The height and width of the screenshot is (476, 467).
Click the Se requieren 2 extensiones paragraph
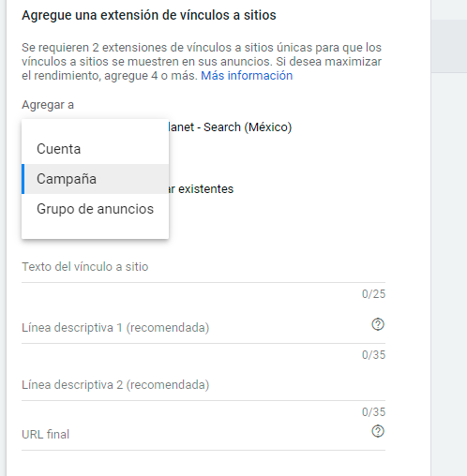[x=202, y=62]
